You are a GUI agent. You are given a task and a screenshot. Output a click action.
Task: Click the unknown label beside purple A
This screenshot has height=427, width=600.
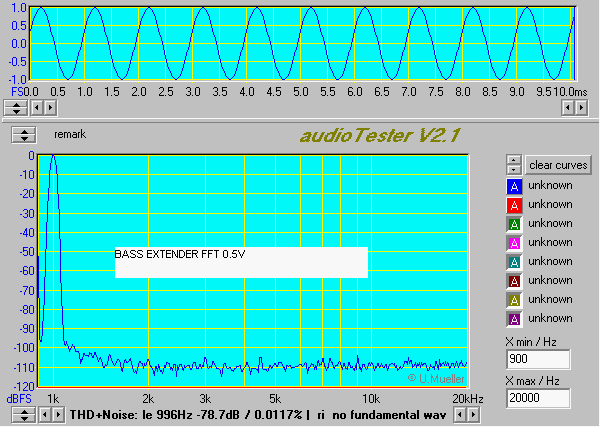(551, 318)
